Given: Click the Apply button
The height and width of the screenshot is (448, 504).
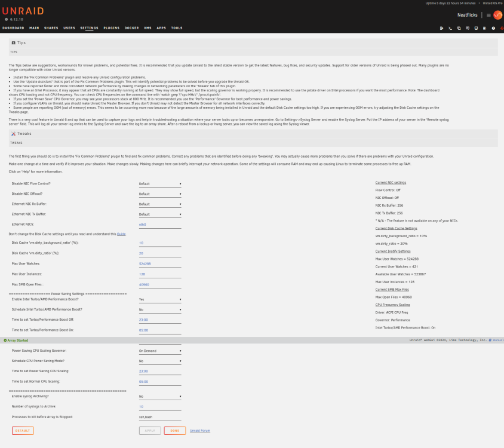Looking at the screenshot, I should [150, 431].
